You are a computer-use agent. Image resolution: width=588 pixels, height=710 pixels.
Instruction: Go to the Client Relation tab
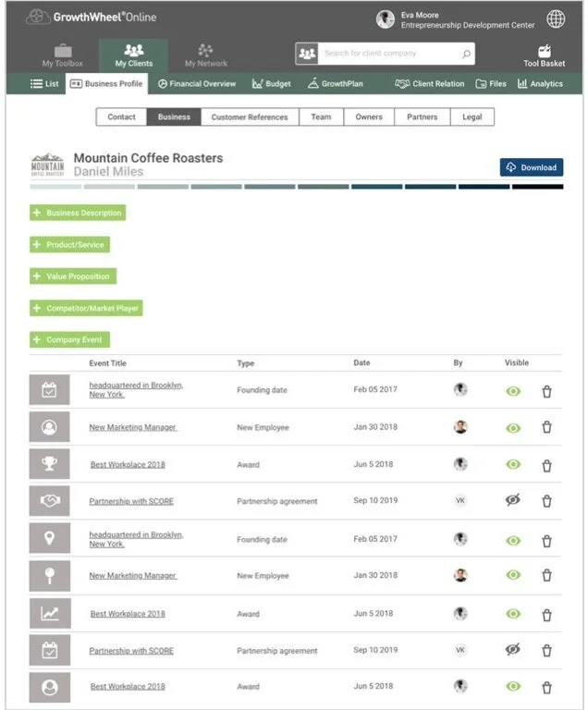click(x=430, y=84)
